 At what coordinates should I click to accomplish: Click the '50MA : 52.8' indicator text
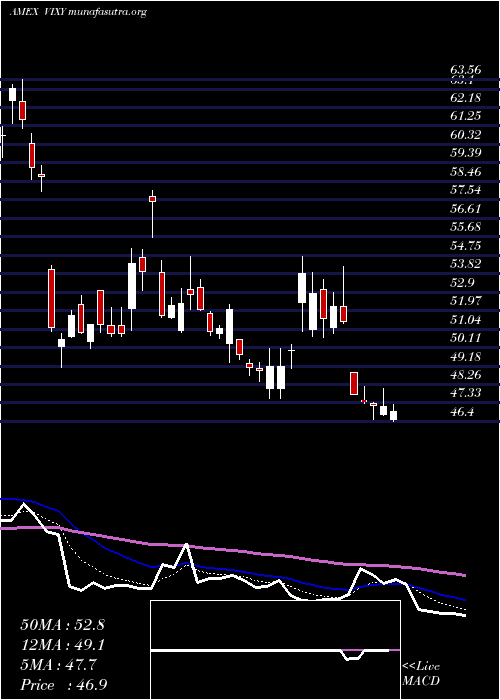pyautogui.click(x=62, y=625)
